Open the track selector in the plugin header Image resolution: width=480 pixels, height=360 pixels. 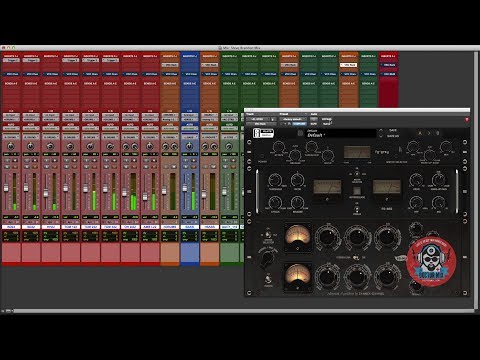[x=259, y=119]
